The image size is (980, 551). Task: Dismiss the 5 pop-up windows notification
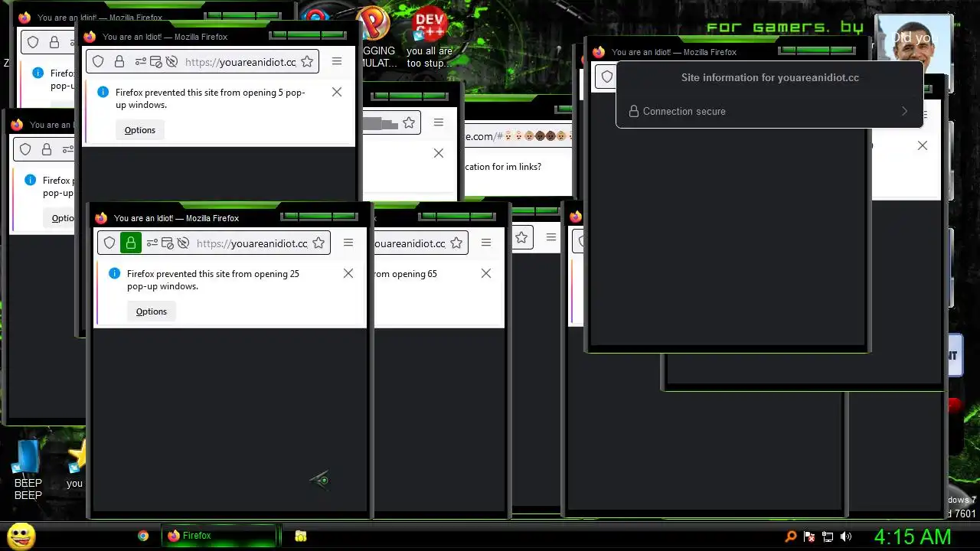pyautogui.click(x=337, y=92)
